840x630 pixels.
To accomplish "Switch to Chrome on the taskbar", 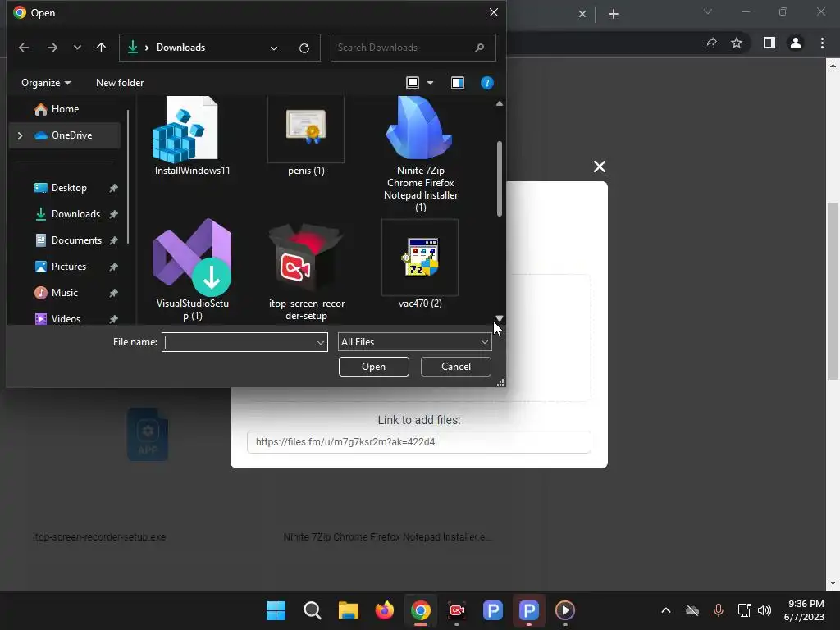I will click(x=421, y=610).
